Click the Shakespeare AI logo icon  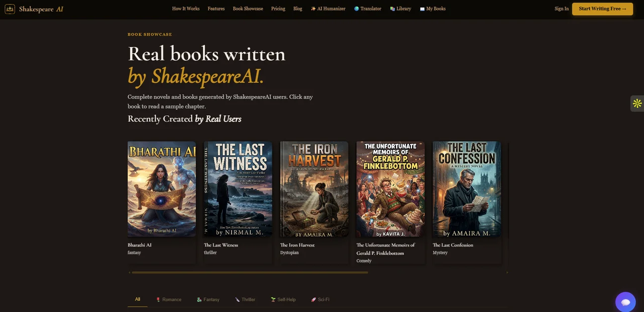(x=10, y=9)
